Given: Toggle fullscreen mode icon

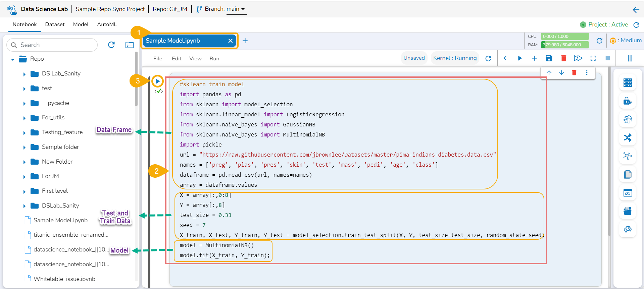Looking at the screenshot, I should (593, 58).
